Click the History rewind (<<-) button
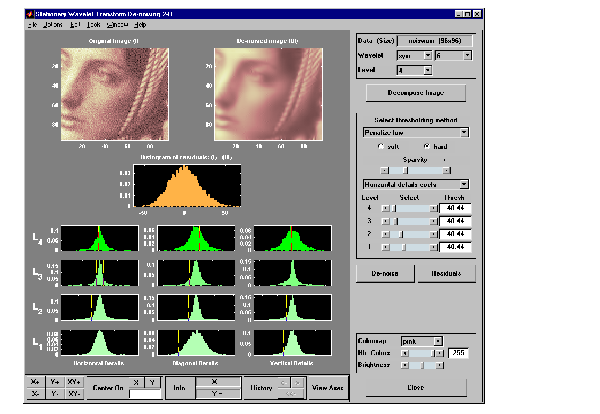 [x=289, y=394]
